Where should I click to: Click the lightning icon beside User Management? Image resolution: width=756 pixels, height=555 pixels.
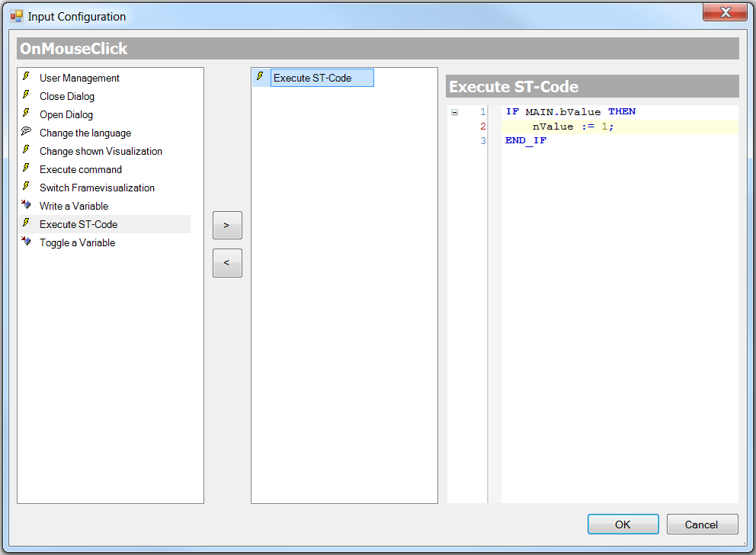tap(26, 76)
